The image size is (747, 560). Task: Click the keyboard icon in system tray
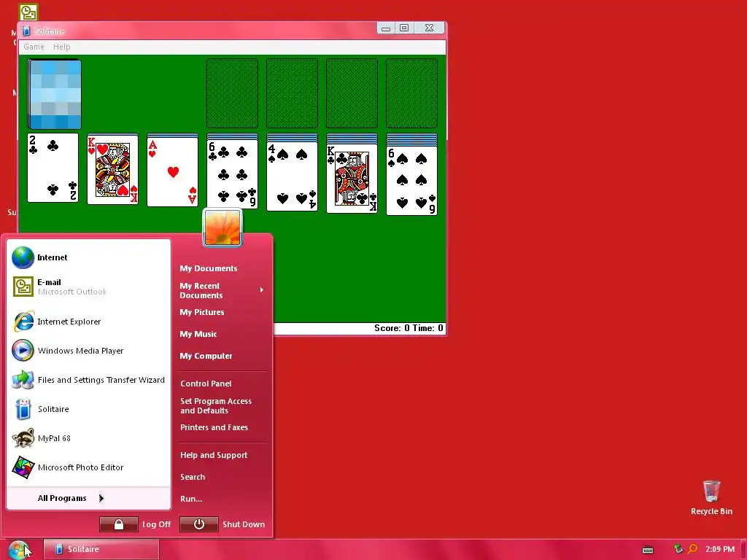[648, 550]
